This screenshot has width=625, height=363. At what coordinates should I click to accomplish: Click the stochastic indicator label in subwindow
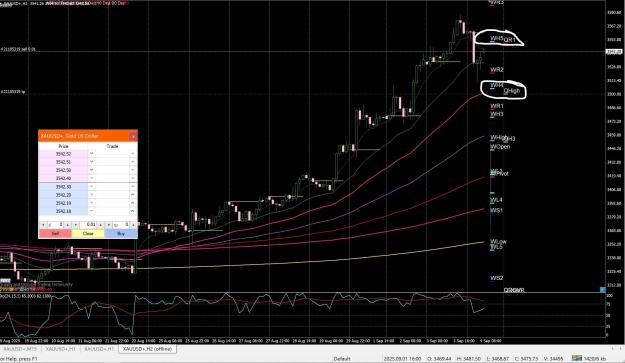tap(26, 296)
